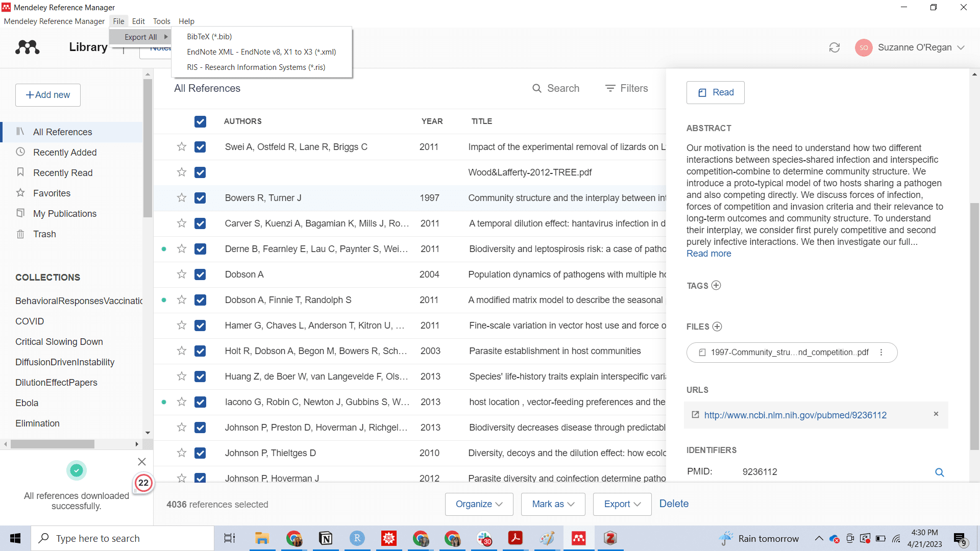Click the Search field in All References
This screenshot has height=551, width=980.
point(556,88)
